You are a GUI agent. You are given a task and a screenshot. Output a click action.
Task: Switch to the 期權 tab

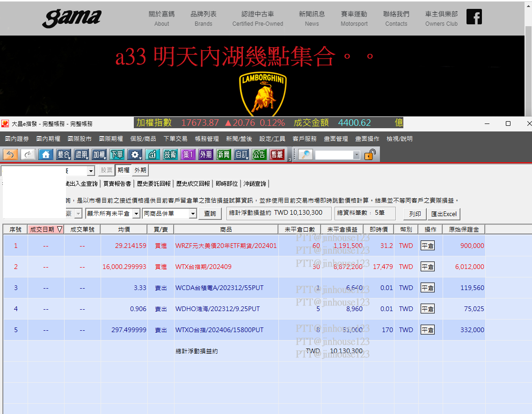pos(124,170)
